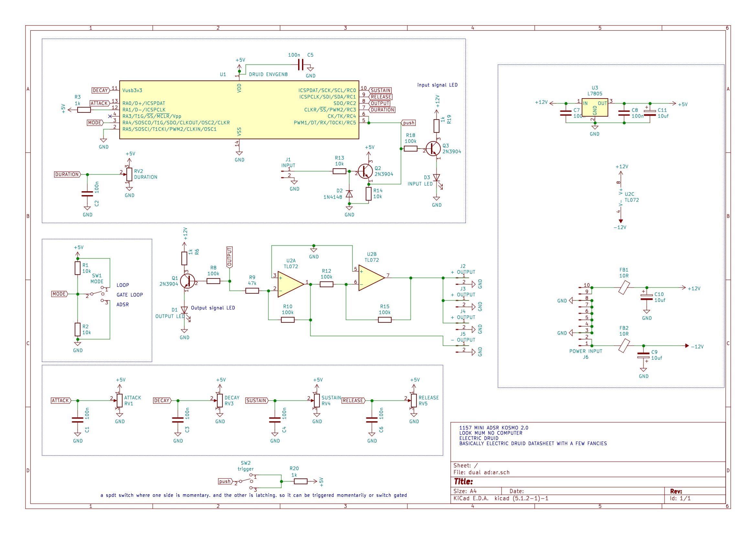Click the SUSTAIN net label on U1
The image size is (756, 534).
(x=381, y=90)
